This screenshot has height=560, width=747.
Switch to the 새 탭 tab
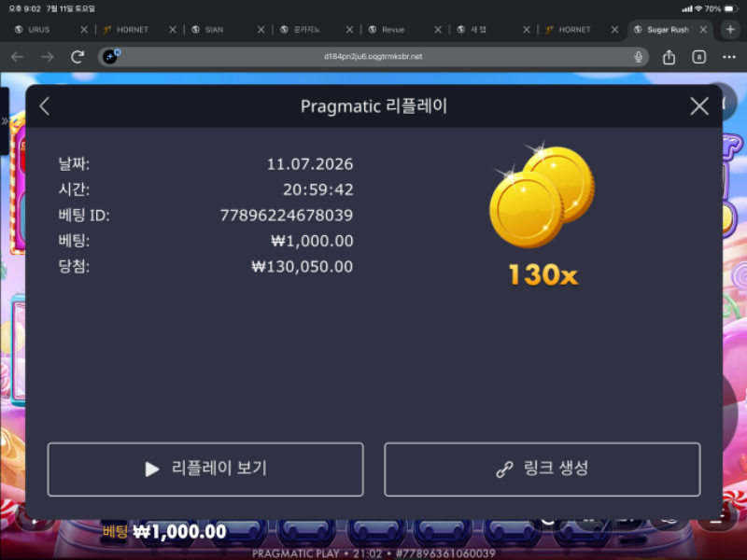tap(478, 30)
